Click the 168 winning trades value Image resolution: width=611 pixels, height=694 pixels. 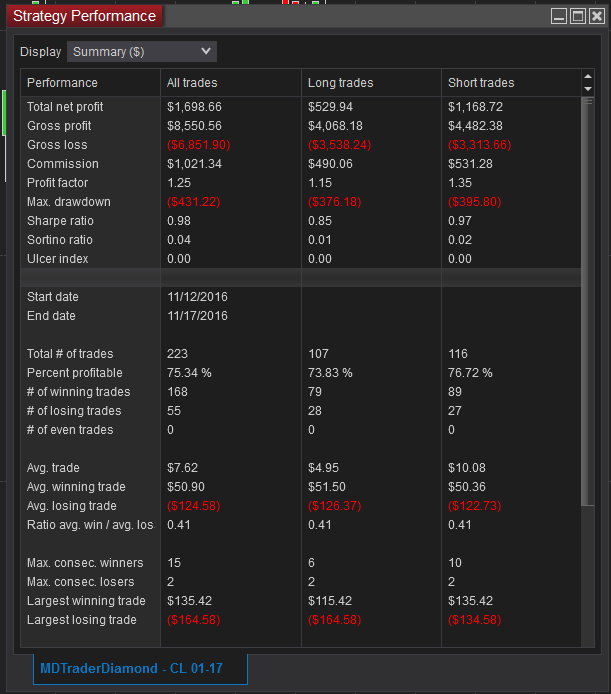[178, 392]
